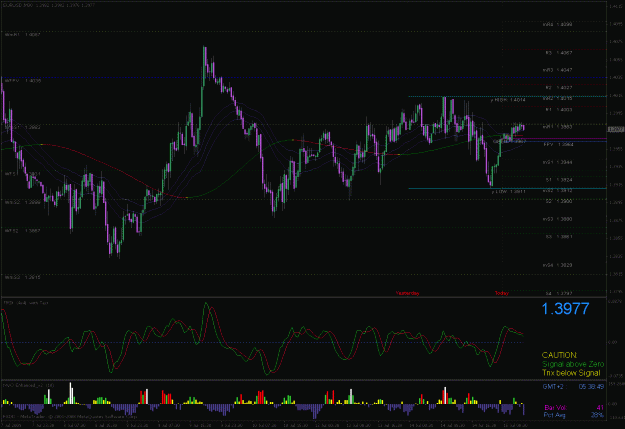Select the current price tag on price axis

click(x=616, y=130)
